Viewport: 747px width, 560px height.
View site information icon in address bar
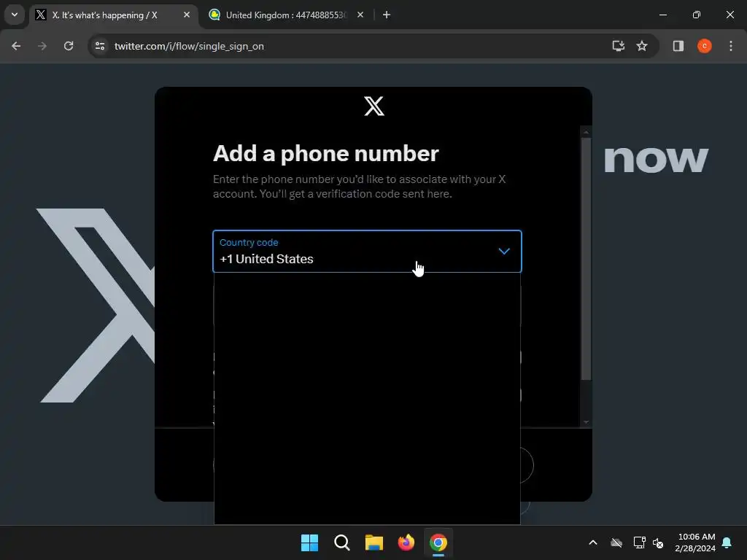coord(100,46)
